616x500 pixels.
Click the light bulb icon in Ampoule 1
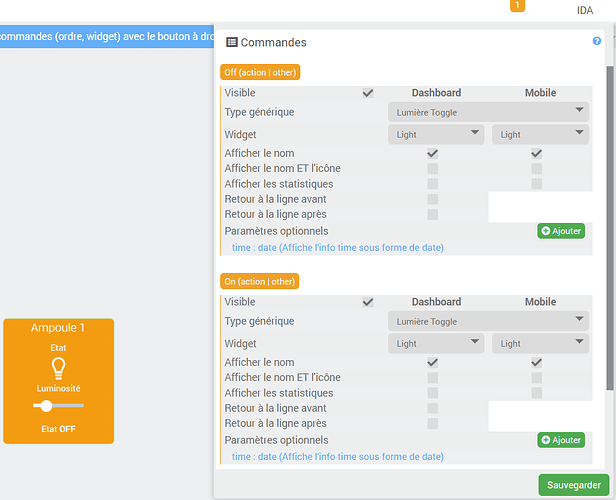pyautogui.click(x=58, y=368)
